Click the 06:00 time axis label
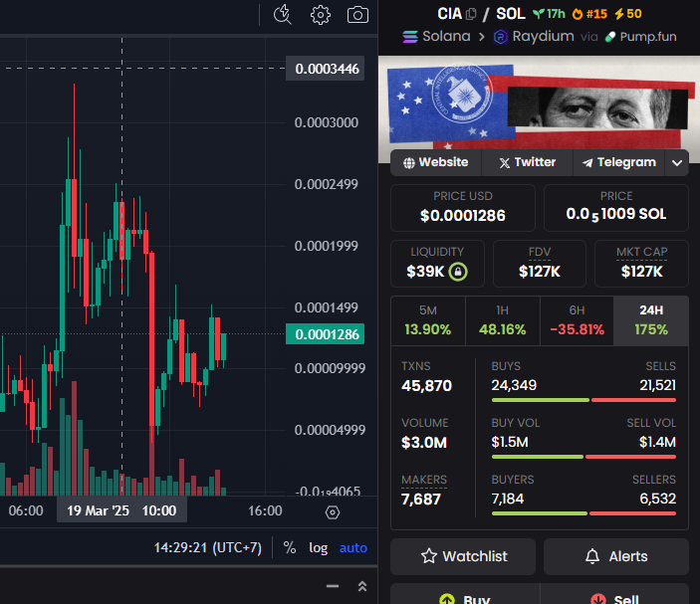Screen dimensions: 700x604 point(26,510)
